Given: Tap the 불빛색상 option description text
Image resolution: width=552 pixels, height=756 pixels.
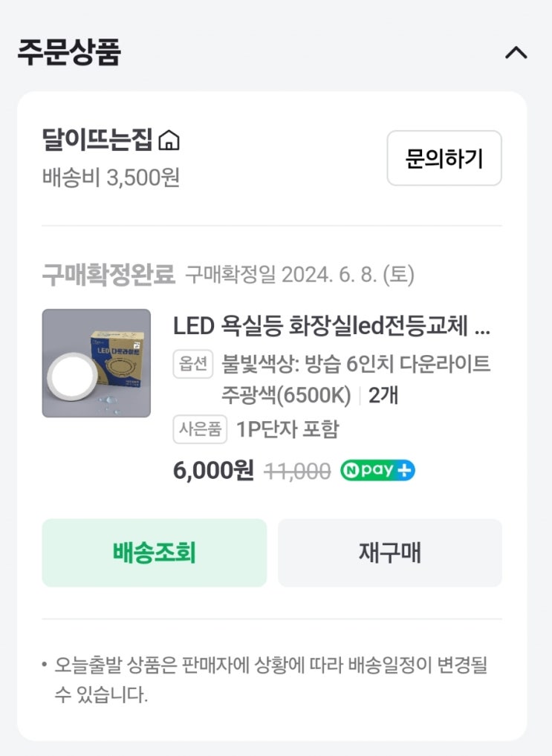Looking at the screenshot, I should point(357,379).
